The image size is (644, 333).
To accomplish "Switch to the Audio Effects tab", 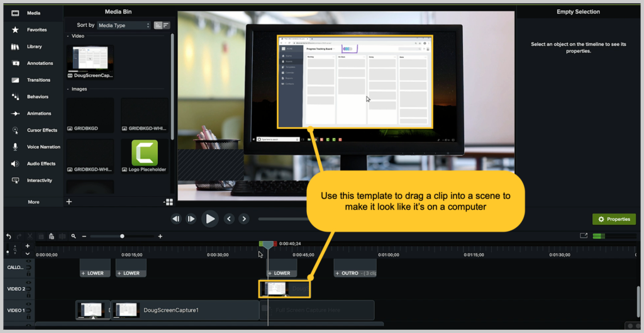I will [34, 164].
